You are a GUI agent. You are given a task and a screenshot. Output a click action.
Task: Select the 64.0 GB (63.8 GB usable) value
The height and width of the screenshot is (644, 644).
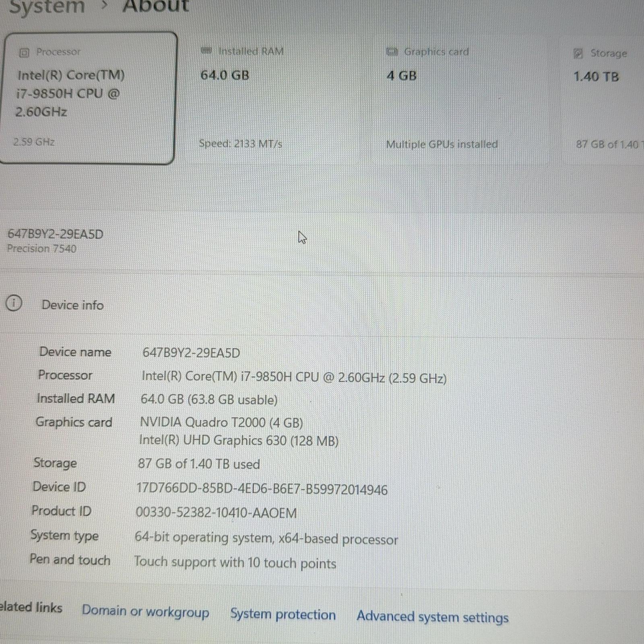coord(209,399)
